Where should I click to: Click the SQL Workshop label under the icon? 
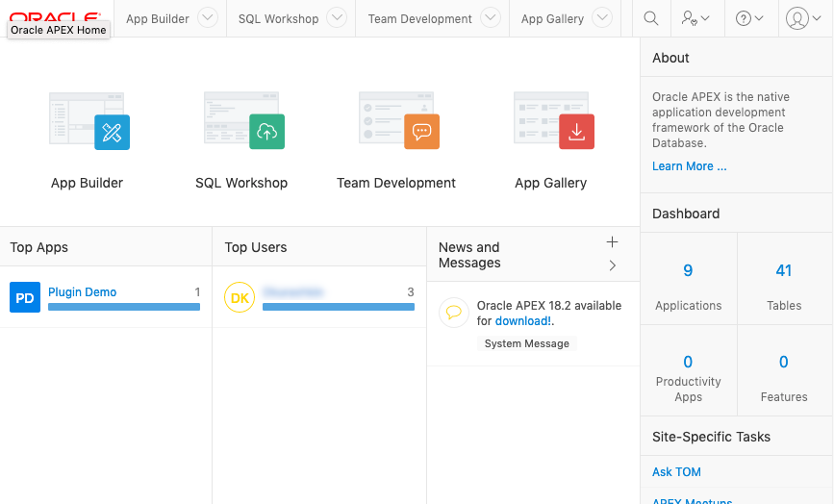click(x=241, y=183)
